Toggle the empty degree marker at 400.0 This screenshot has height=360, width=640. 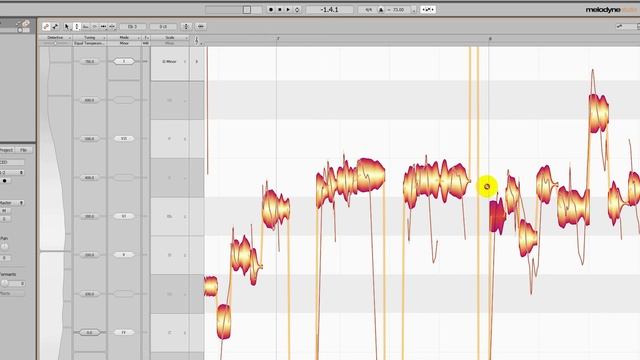(x=124, y=178)
